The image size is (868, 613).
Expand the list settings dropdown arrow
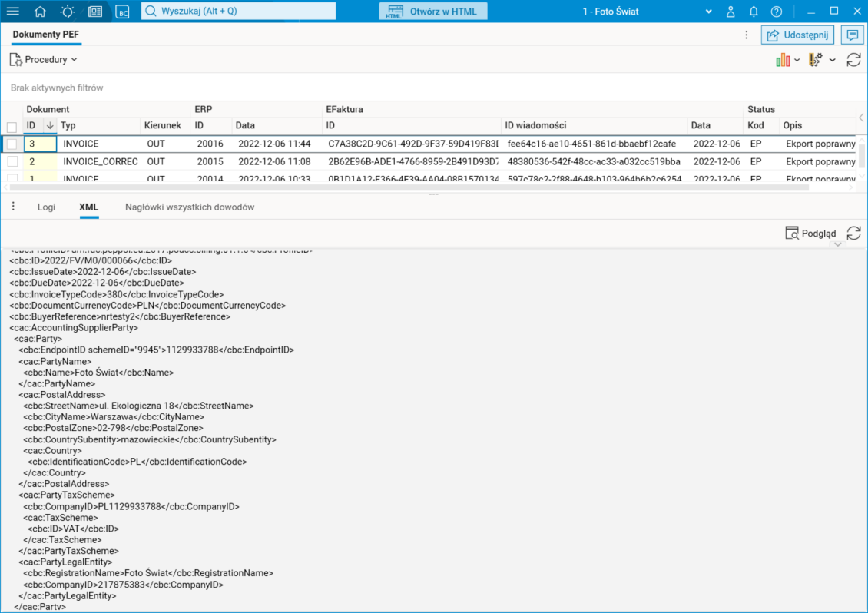point(832,60)
